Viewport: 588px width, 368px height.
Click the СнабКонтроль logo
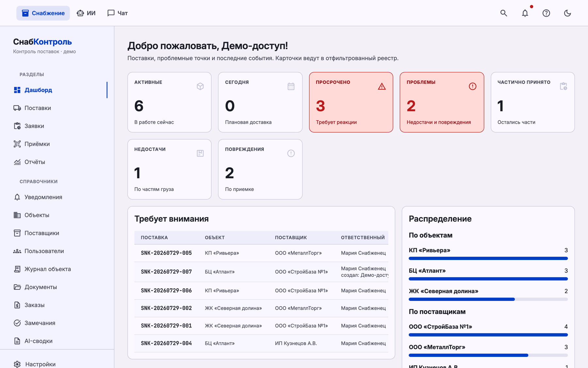point(42,42)
